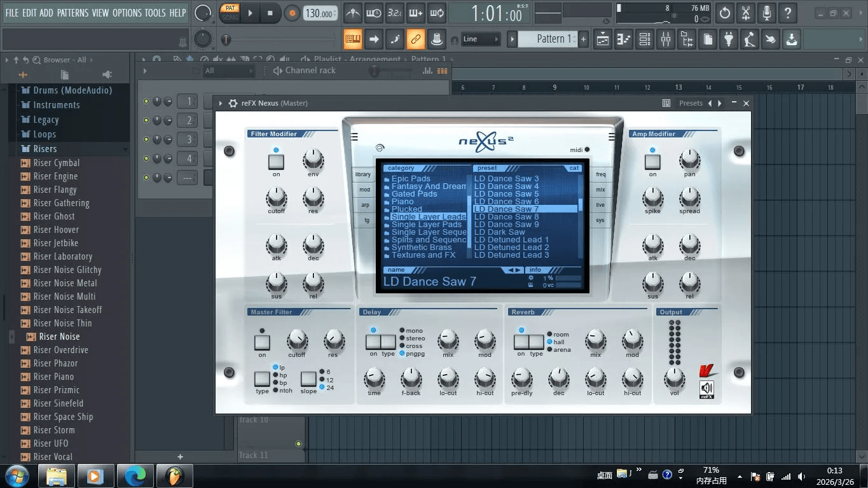Select the LD Dance Saw 8 preset

pos(507,217)
